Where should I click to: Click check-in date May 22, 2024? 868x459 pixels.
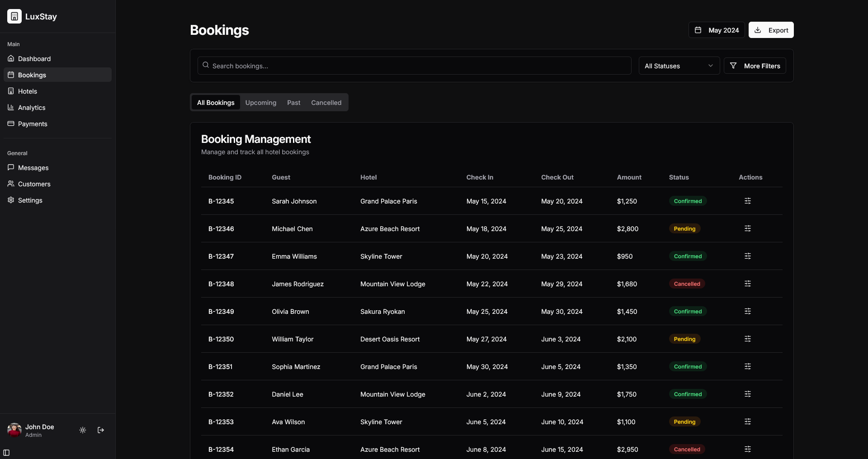pos(487,284)
